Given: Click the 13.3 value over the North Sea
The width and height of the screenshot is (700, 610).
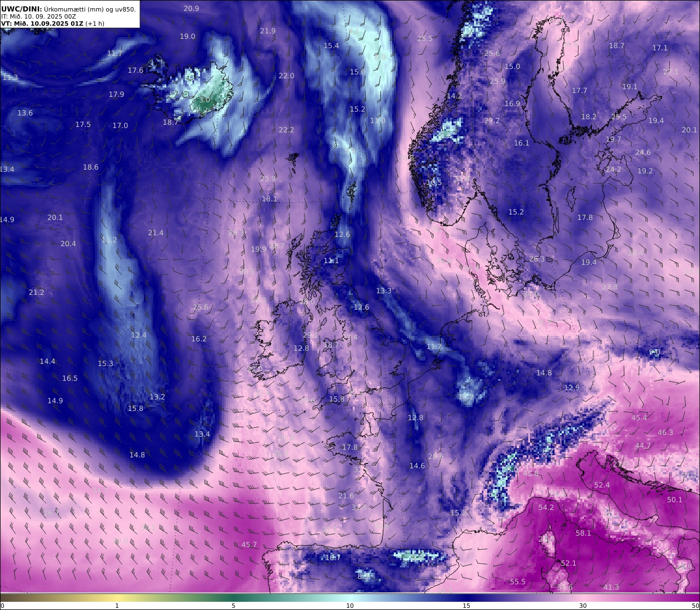Looking at the screenshot, I should click(x=384, y=291).
